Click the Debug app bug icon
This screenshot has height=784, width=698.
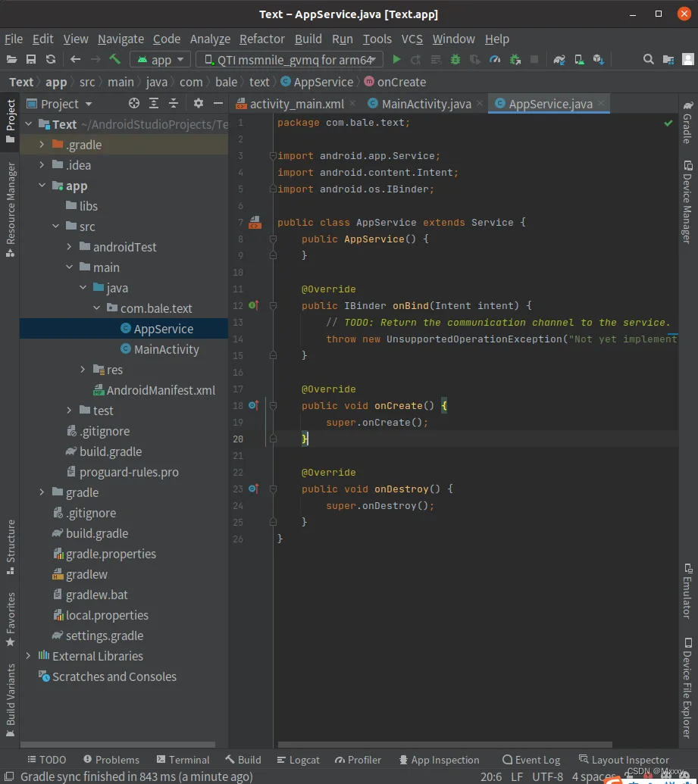[x=455, y=60]
